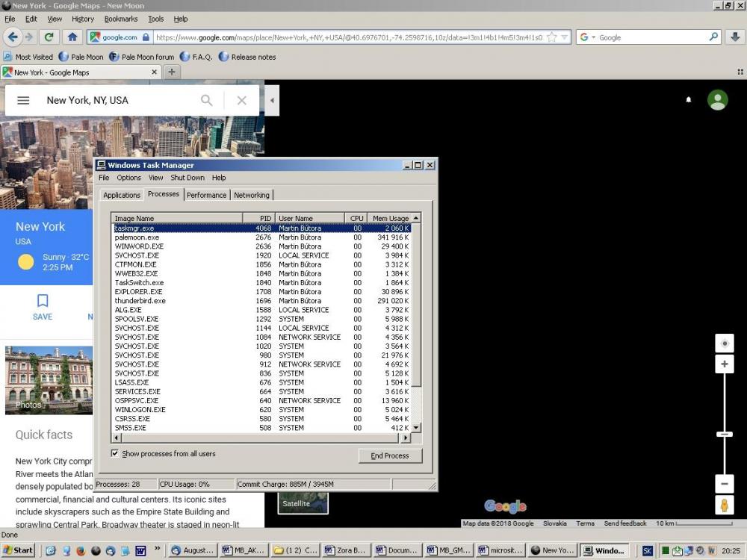
Task: Open the Windows Start button
Action: coord(19,550)
